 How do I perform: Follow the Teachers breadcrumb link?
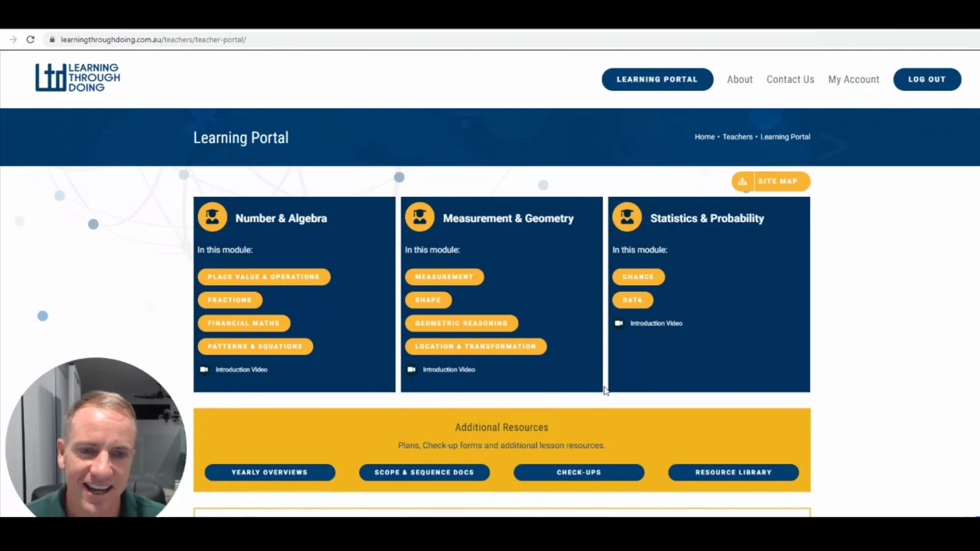pyautogui.click(x=737, y=137)
